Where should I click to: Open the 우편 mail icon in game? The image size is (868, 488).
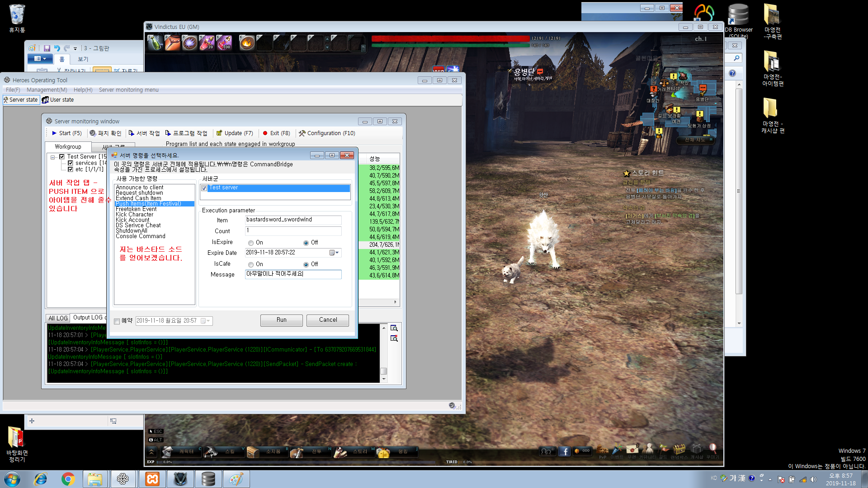pyautogui.click(x=632, y=451)
